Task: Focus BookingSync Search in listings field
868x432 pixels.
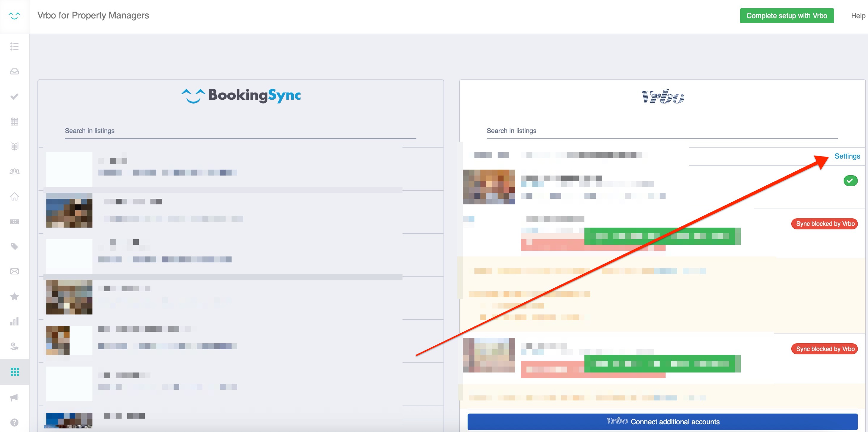Action: click(240, 131)
